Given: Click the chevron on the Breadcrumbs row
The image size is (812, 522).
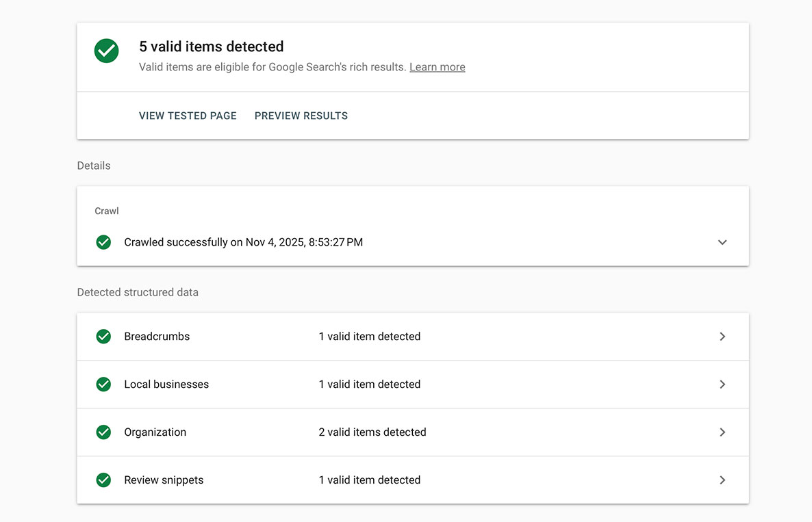Looking at the screenshot, I should pos(722,336).
